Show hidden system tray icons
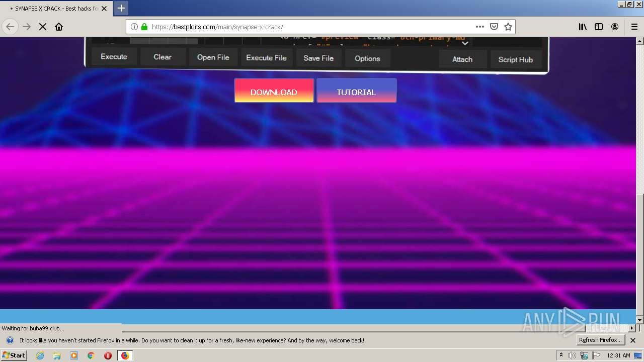Viewport: 644px width, 362px height. coord(561,355)
